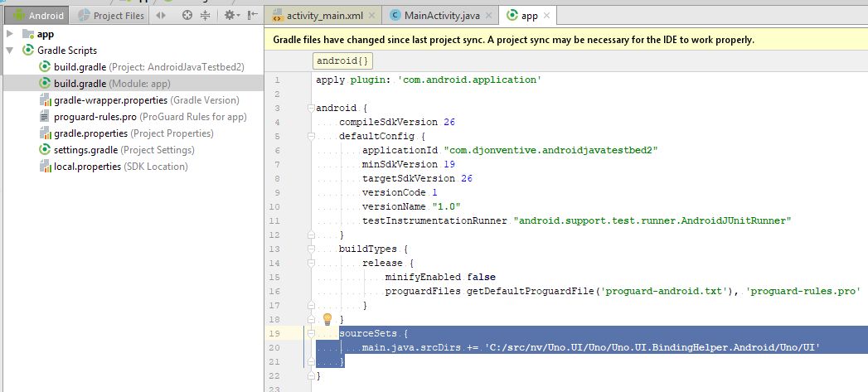Click the Gradle sync notification banner
Viewport: 868px width, 392px height.
click(565, 40)
